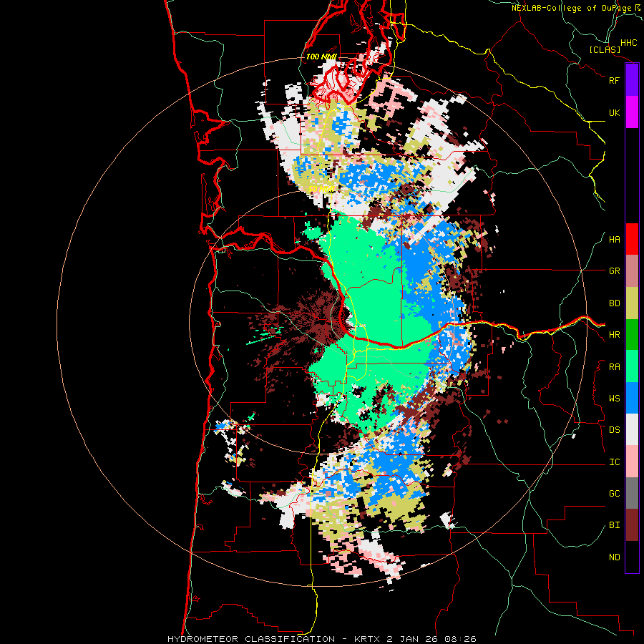Click the [CLAS] label above the legend
644x644 pixels.
pos(605,49)
